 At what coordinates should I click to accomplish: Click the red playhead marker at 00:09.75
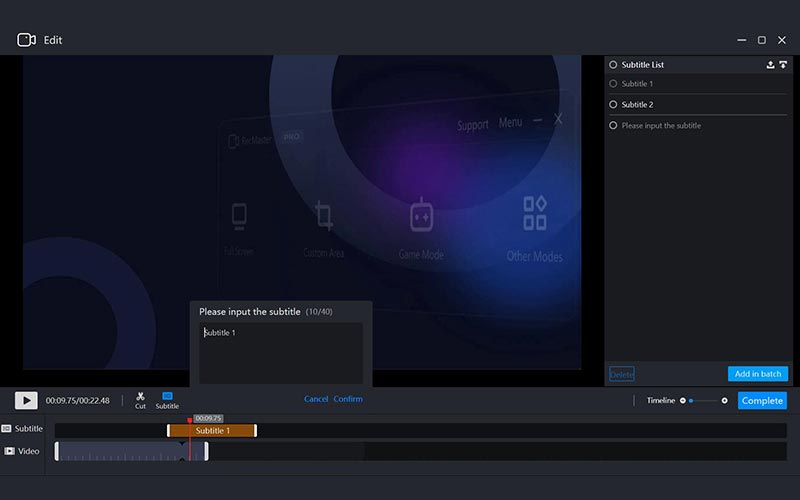[x=190, y=420]
